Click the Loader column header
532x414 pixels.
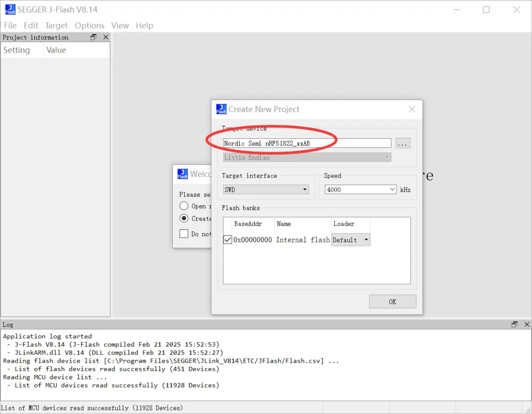pyautogui.click(x=350, y=224)
